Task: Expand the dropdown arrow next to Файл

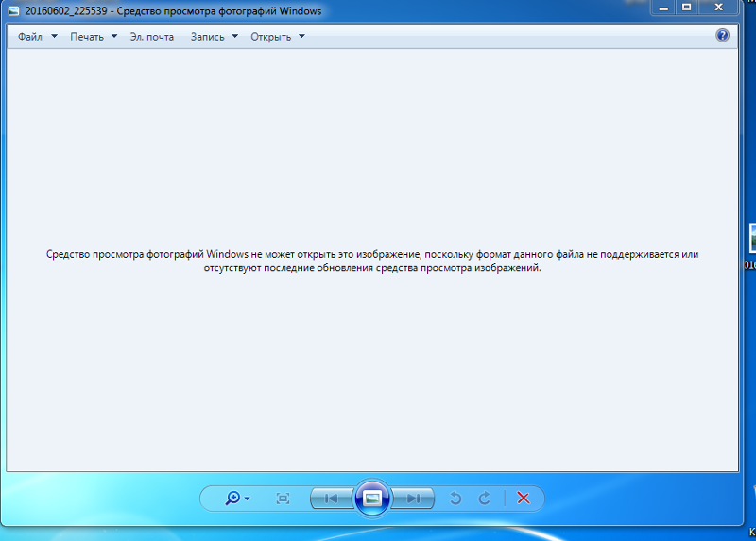Action: [54, 36]
